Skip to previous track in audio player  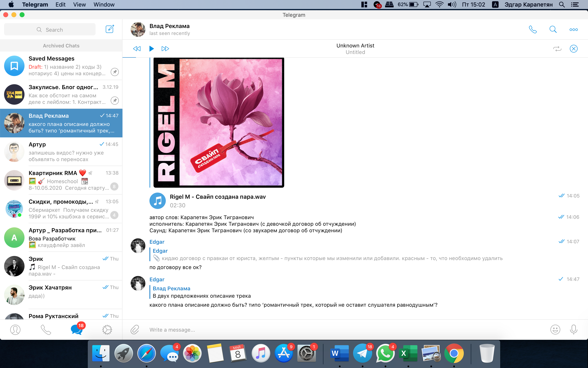137,49
